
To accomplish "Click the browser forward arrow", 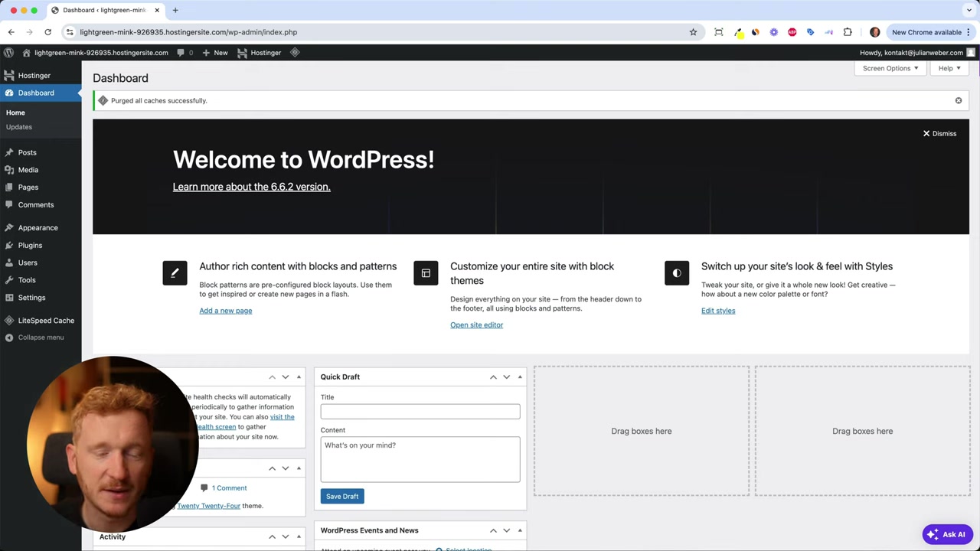I will [x=29, y=32].
